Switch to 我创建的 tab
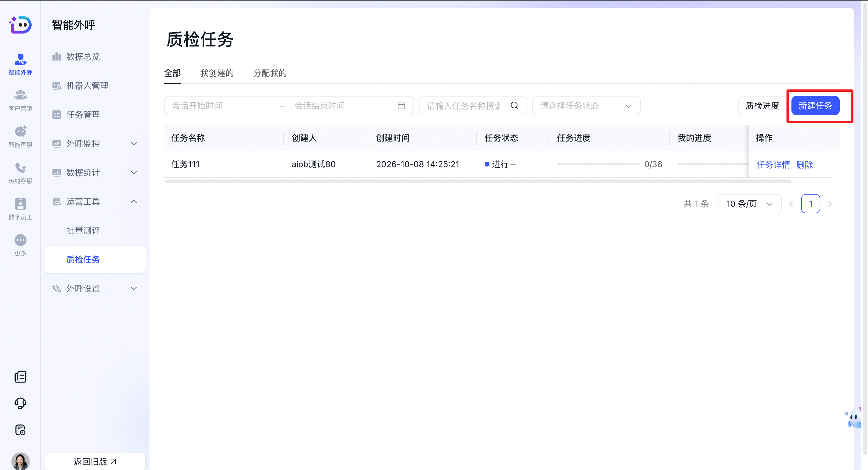The height and width of the screenshot is (470, 868). click(217, 73)
